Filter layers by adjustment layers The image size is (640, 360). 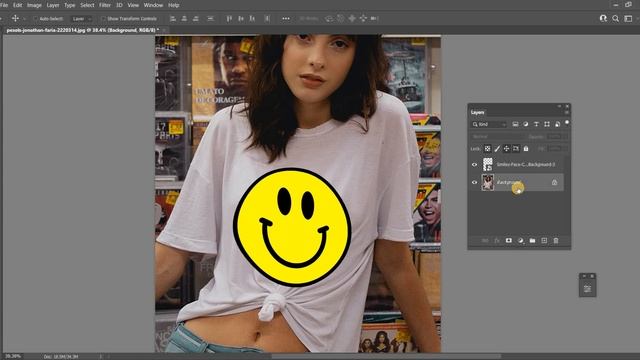pos(526,124)
